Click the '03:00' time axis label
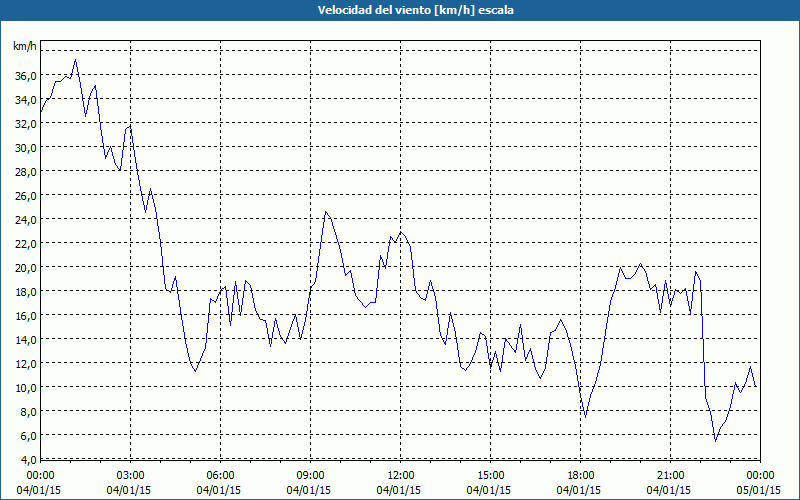This screenshot has height=500, width=800. coord(131,476)
